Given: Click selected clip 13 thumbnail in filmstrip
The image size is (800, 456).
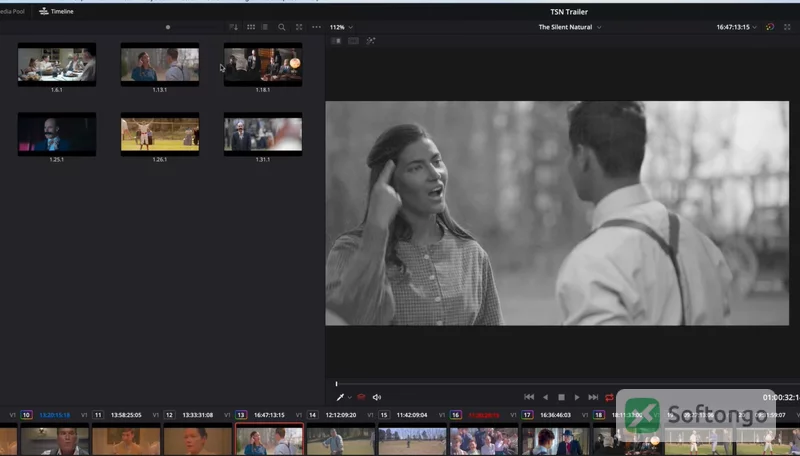Looking at the screenshot, I should tap(269, 440).
